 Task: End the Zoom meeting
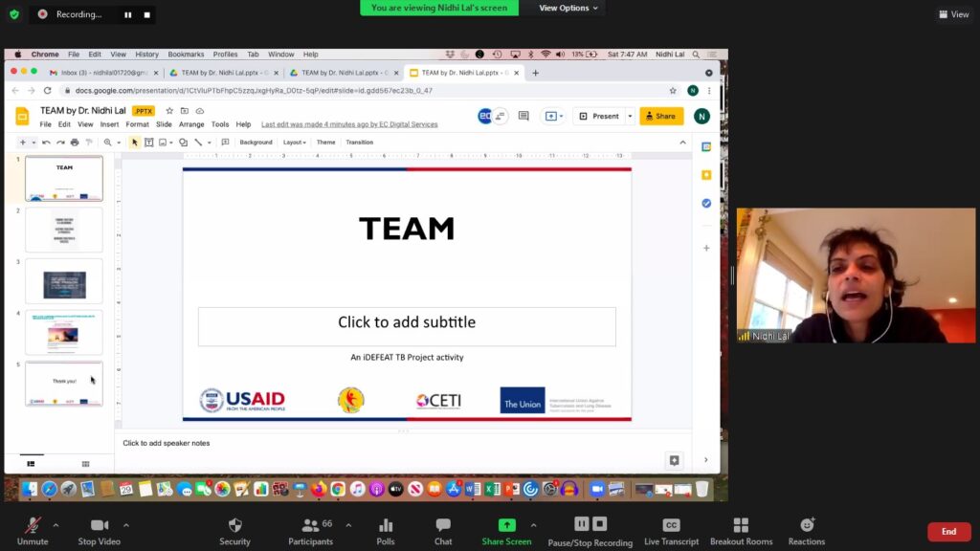point(948,532)
